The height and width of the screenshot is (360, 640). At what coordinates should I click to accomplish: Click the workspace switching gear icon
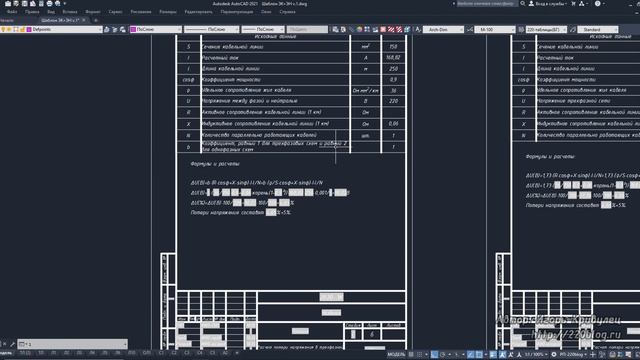click(x=554, y=355)
